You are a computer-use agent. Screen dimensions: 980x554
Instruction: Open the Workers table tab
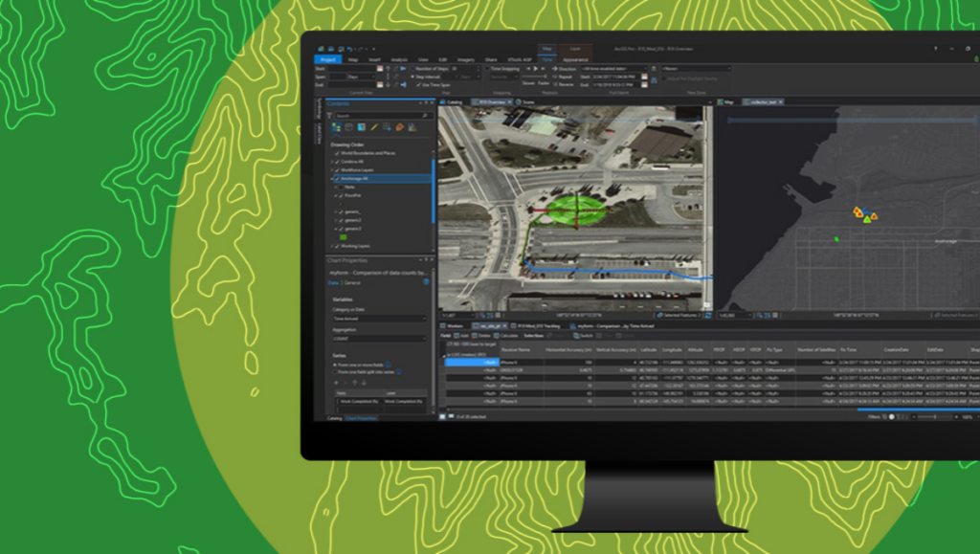453,326
